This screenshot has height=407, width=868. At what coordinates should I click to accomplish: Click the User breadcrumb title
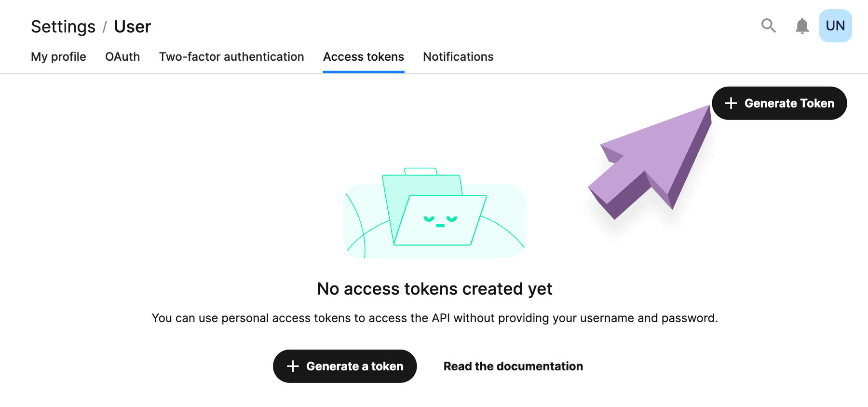click(133, 27)
